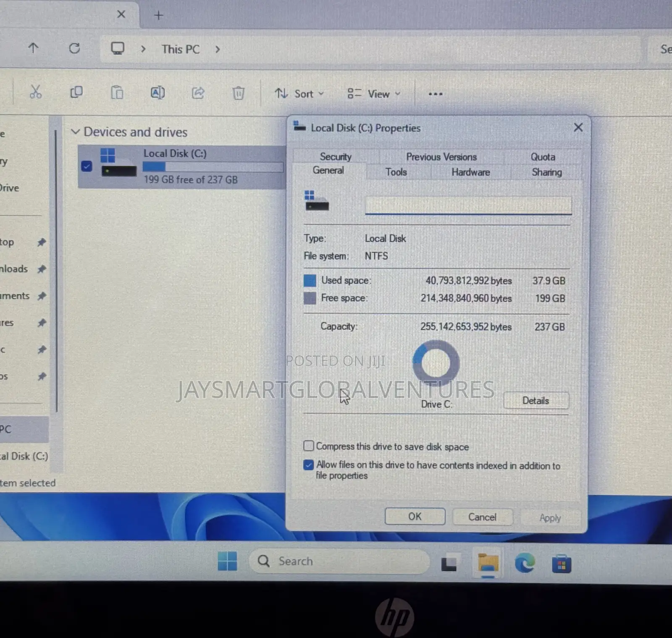Image resolution: width=672 pixels, height=638 pixels.
Task: Click the Up arrow navigation button
Action: click(33, 48)
